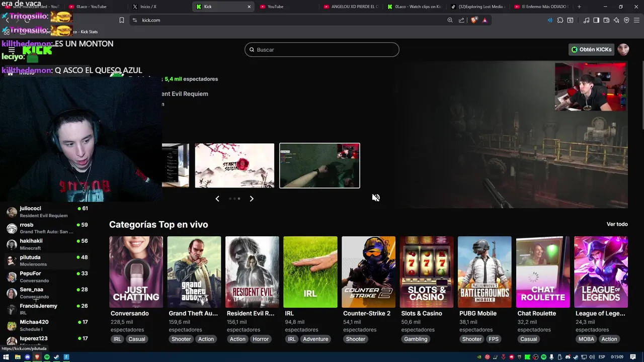Open pilutuda channel in sidebar
The width and height of the screenshot is (644, 362).
point(47,260)
